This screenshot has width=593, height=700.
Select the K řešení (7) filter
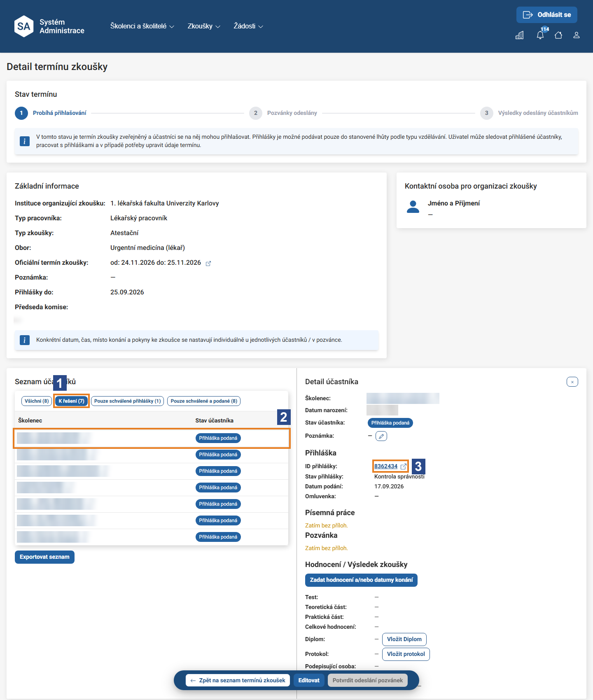coord(71,401)
